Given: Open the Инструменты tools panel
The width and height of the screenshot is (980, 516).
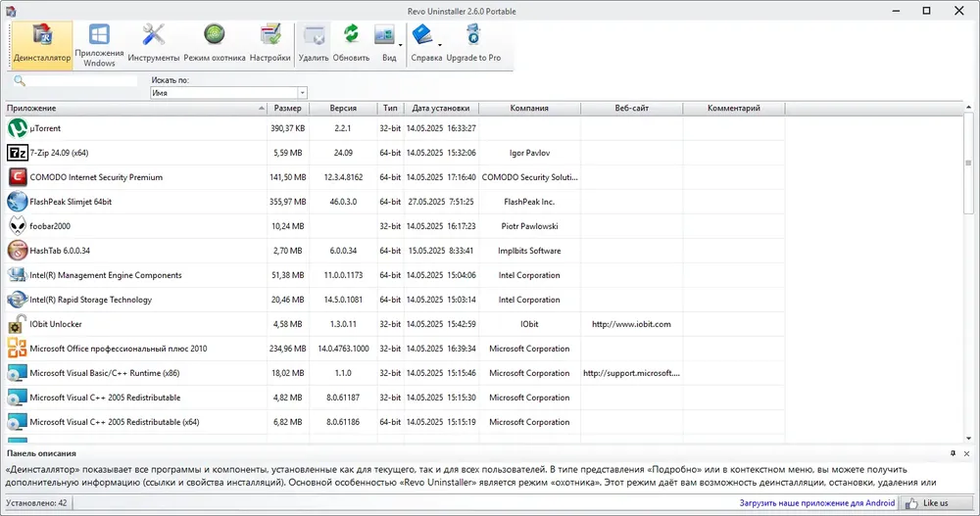Looking at the screenshot, I should tap(154, 44).
